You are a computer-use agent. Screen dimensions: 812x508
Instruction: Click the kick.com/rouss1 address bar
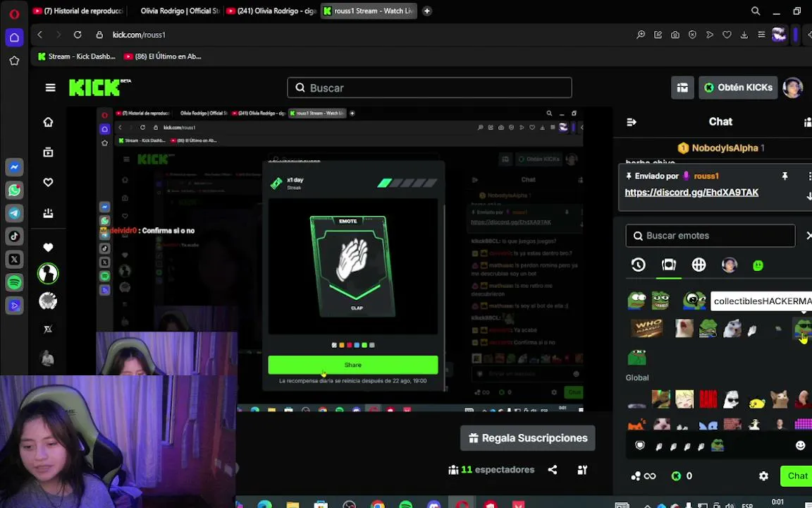(139, 35)
